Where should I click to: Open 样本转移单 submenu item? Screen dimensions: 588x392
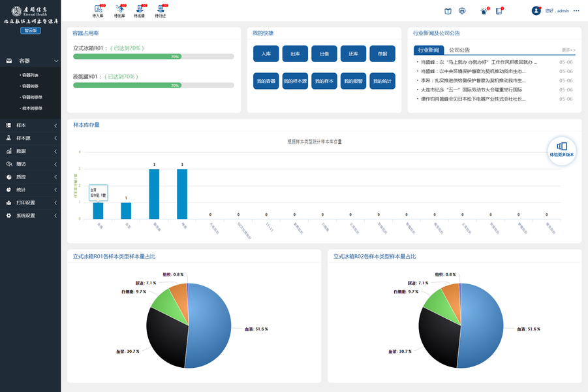tap(32, 108)
